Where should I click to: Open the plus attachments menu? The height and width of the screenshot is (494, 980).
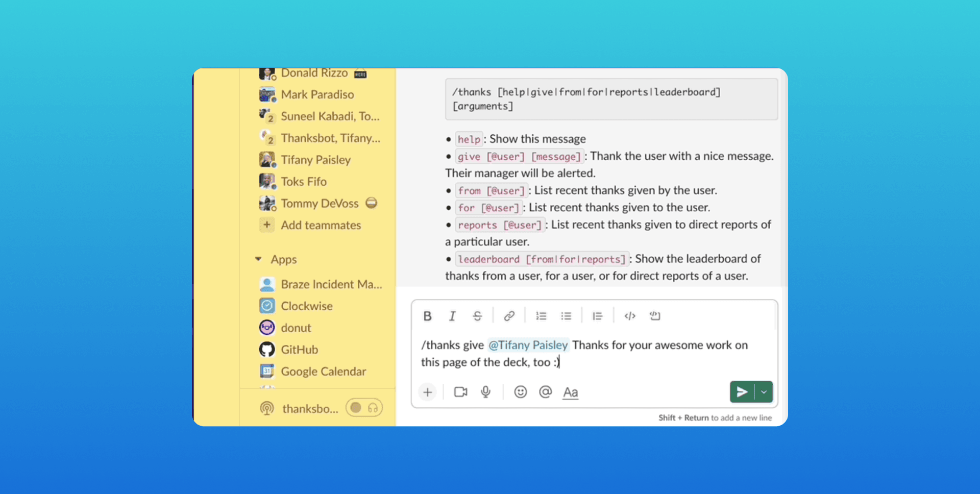(x=428, y=392)
